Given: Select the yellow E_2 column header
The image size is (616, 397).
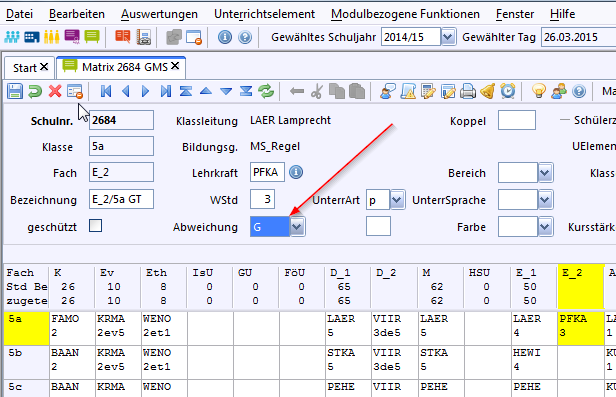Looking at the screenshot, I should coord(581,286).
